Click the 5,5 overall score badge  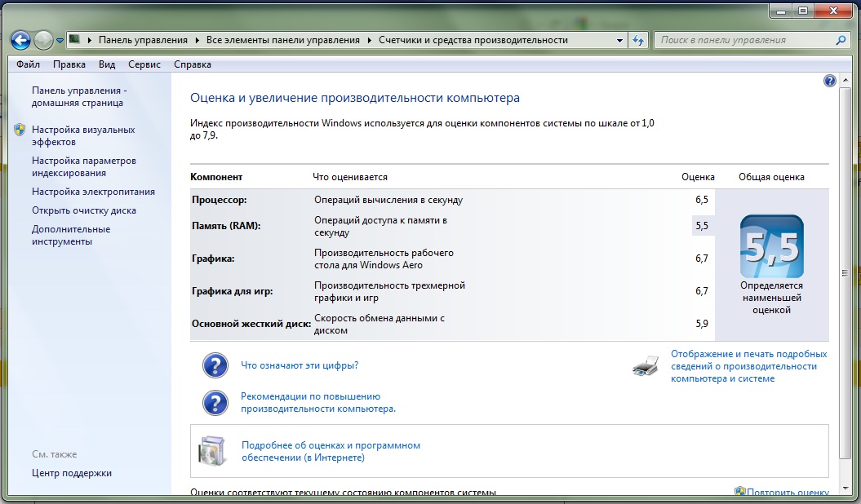click(771, 246)
